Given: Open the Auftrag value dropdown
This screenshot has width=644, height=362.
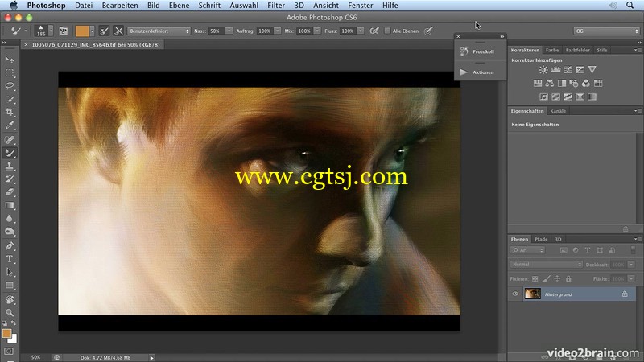Looking at the screenshot, I should click(x=278, y=31).
